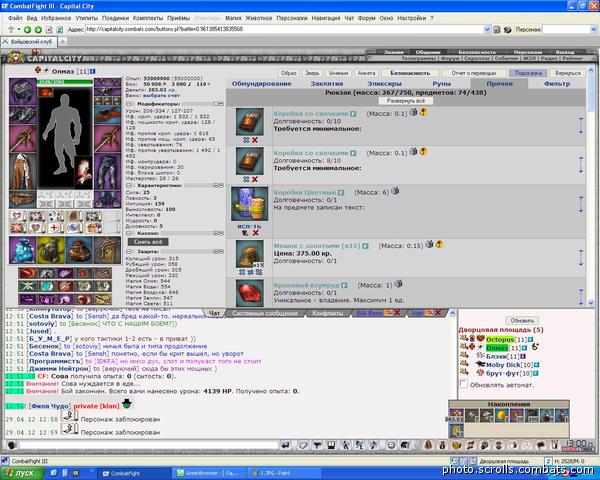Click the green back navigation arrow
The width and height of the screenshot is (600, 480).
pos(28,29)
